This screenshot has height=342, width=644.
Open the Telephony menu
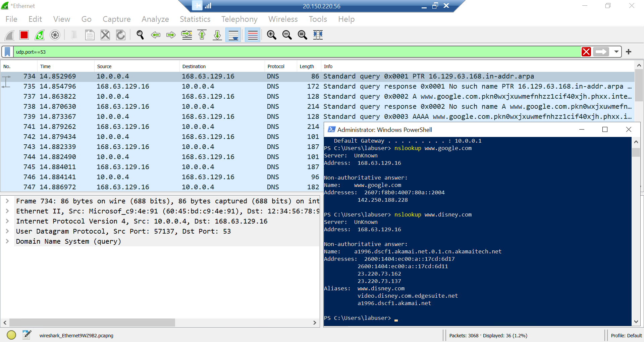pos(239,19)
